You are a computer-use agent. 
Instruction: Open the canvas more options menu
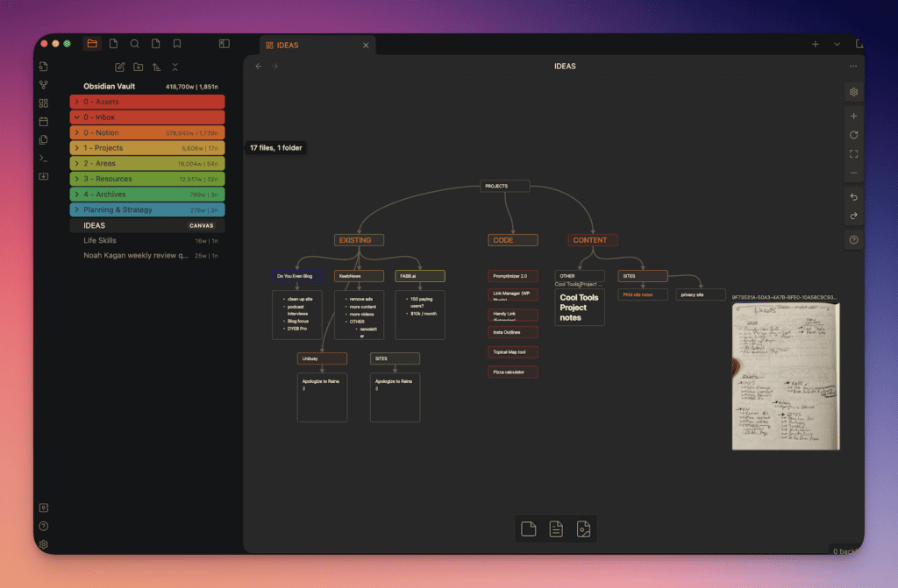(852, 67)
